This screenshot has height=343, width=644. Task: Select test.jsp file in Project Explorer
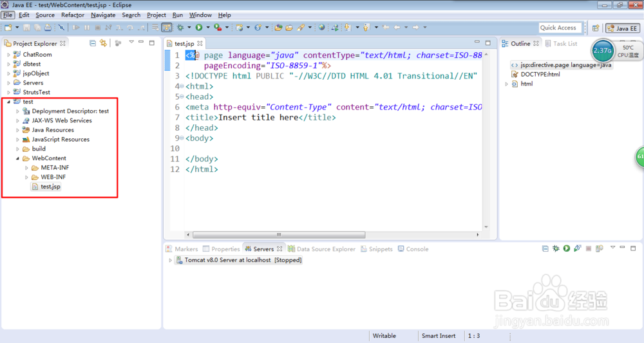click(46, 187)
